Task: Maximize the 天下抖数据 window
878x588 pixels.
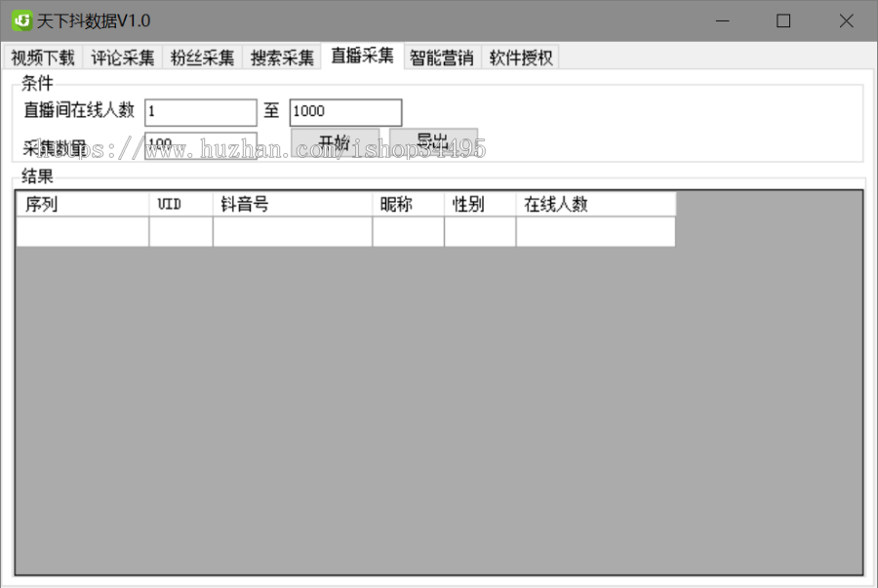Action: pos(783,21)
